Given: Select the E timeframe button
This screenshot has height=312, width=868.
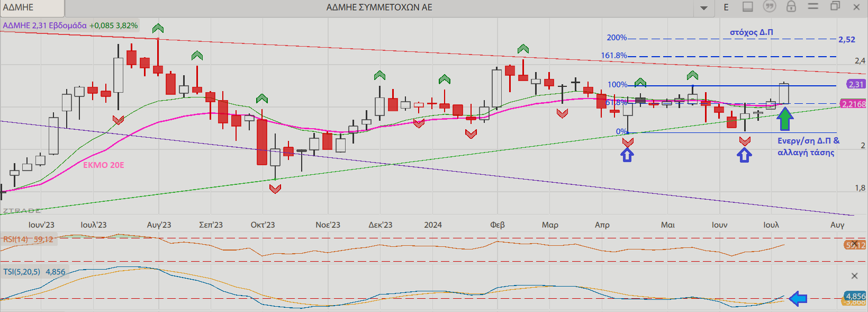Looking at the screenshot, I should point(726,7).
